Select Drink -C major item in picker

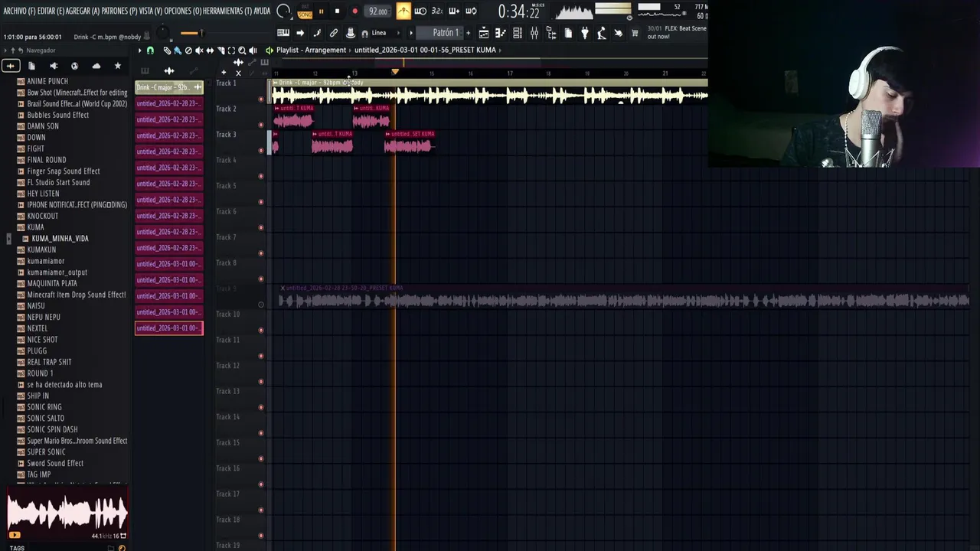168,87
